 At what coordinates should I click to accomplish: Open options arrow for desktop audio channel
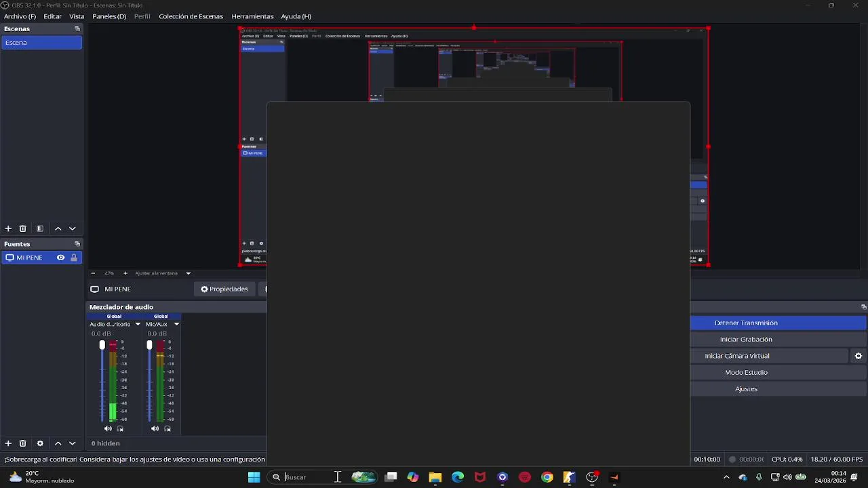pyautogui.click(x=138, y=324)
